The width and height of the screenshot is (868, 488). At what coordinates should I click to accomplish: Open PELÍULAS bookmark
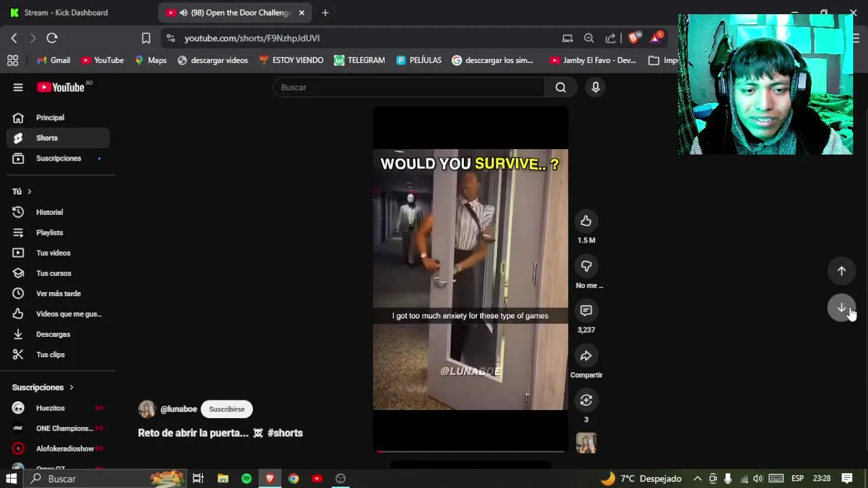tap(419, 60)
